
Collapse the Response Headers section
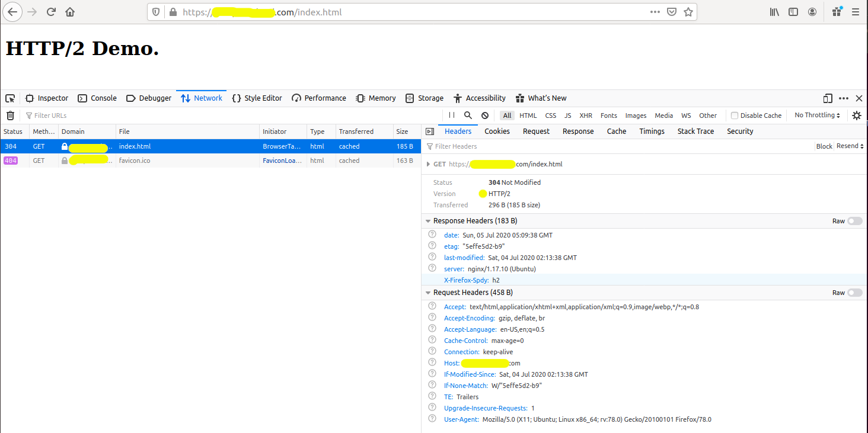point(428,221)
